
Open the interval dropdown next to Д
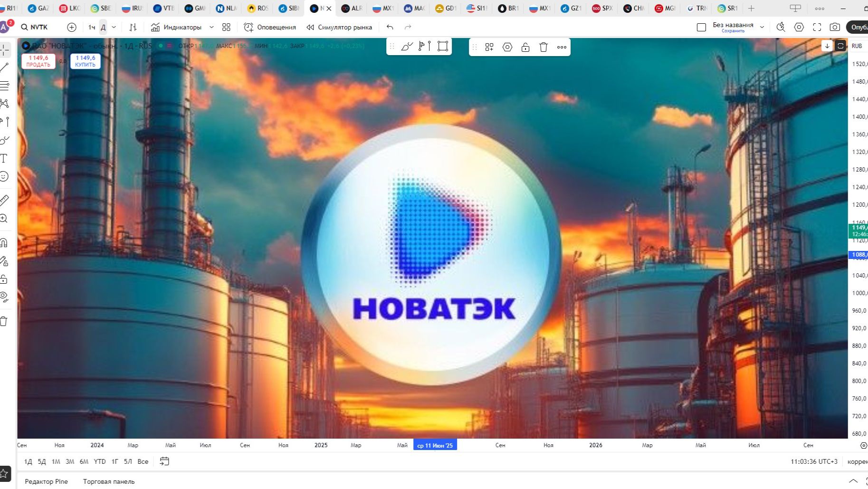114,27
